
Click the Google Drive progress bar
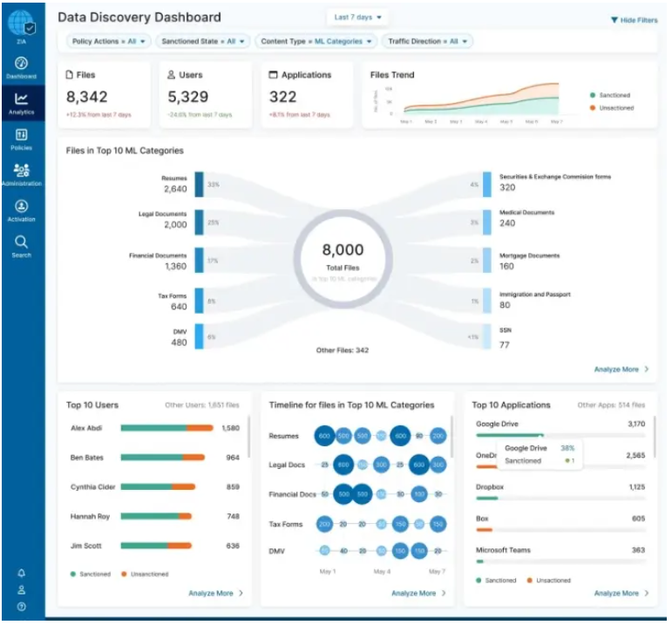560,435
